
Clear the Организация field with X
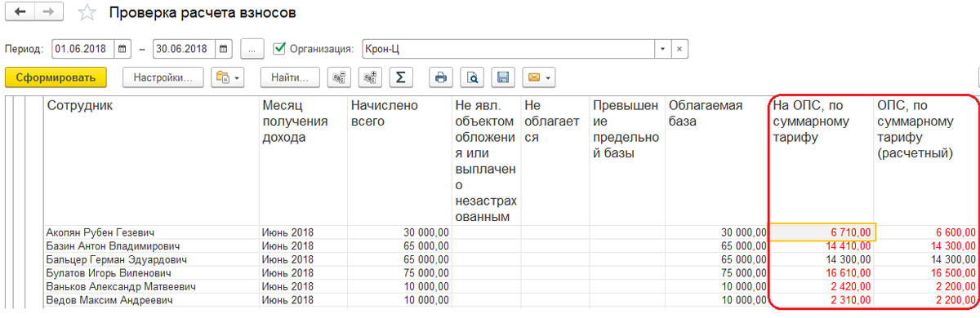click(x=679, y=49)
